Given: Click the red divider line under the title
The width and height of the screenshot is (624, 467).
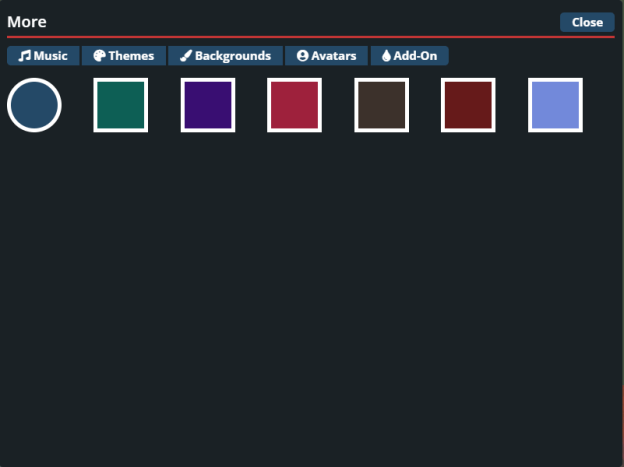Looking at the screenshot, I should [x=300, y=37].
